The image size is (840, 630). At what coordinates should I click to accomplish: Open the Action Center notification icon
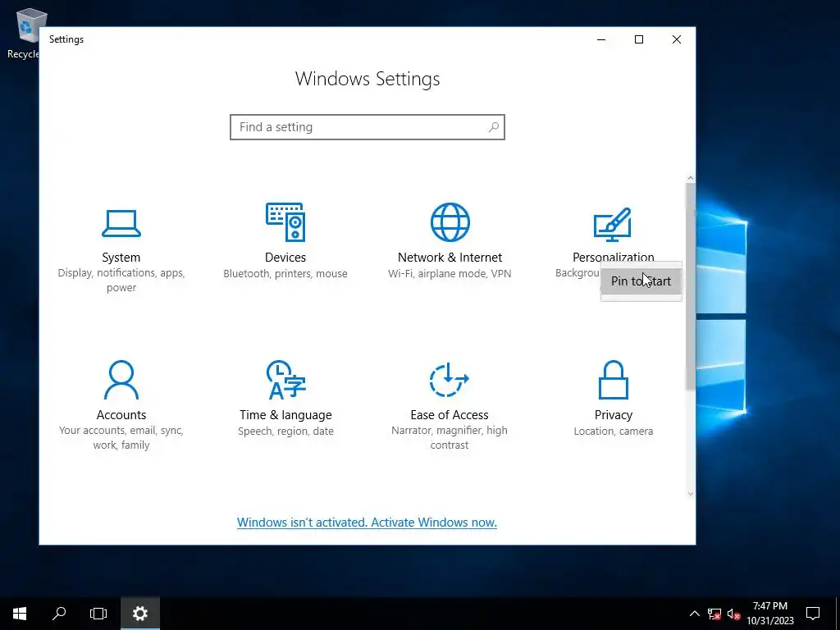pos(813,614)
